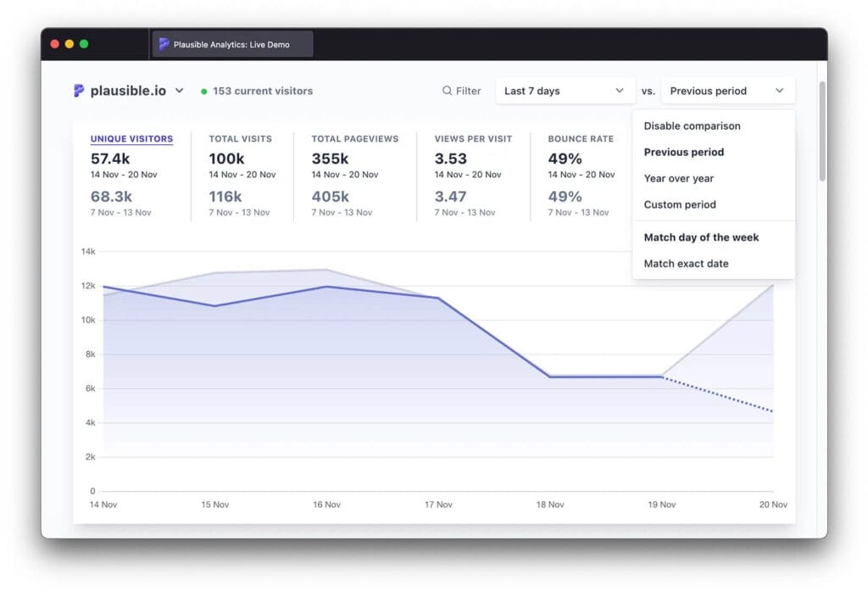Image resolution: width=868 pixels, height=592 pixels.
Task: Show the Total Visits metric graph
Action: point(238,139)
